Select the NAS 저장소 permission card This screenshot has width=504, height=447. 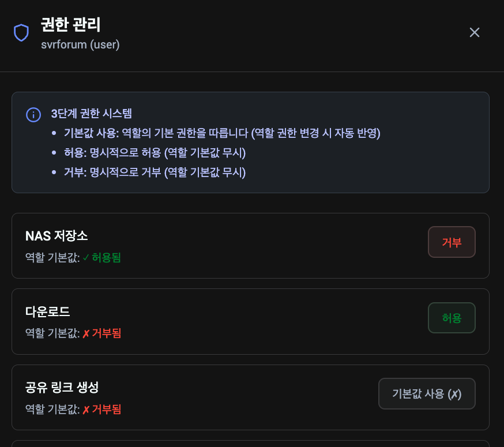click(x=251, y=245)
